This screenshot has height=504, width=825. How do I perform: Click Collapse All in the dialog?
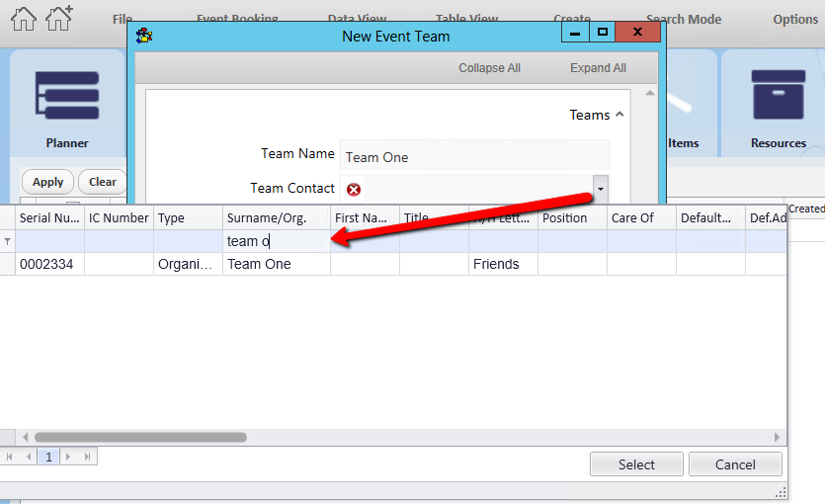point(489,68)
